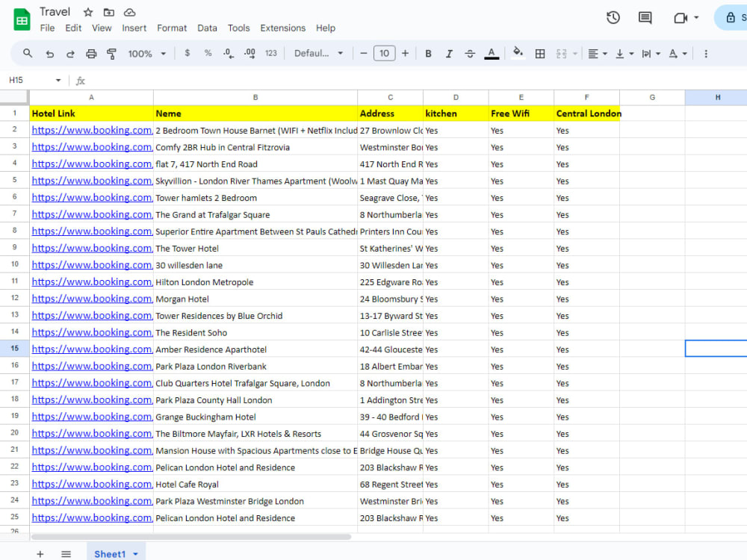Expand merge cells dropdown arrow
The width and height of the screenshot is (747, 560).
pos(575,54)
